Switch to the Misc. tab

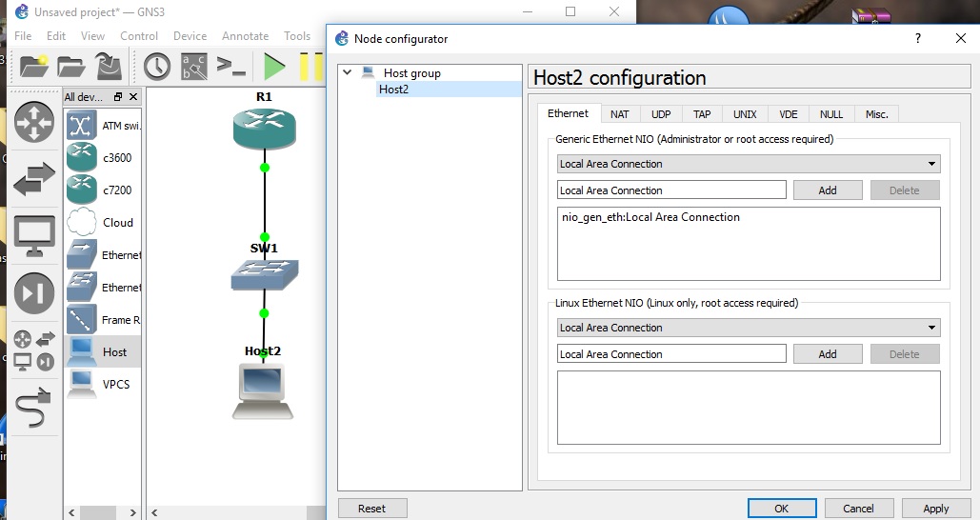(x=876, y=114)
